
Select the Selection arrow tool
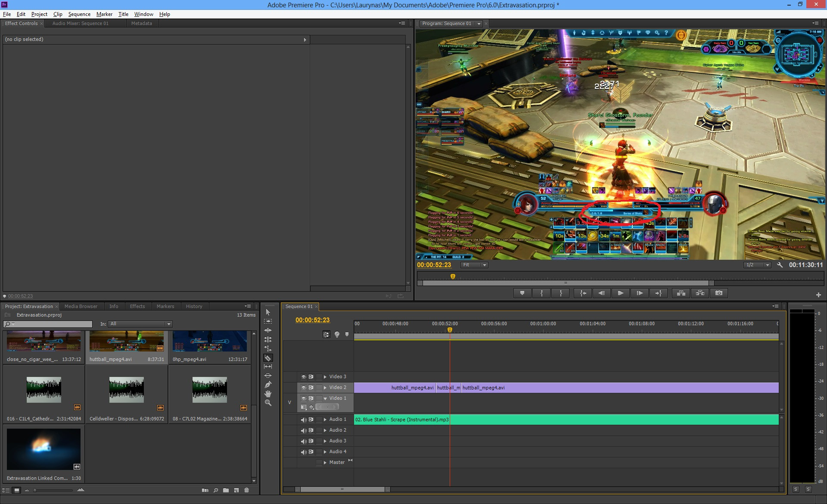tap(268, 312)
